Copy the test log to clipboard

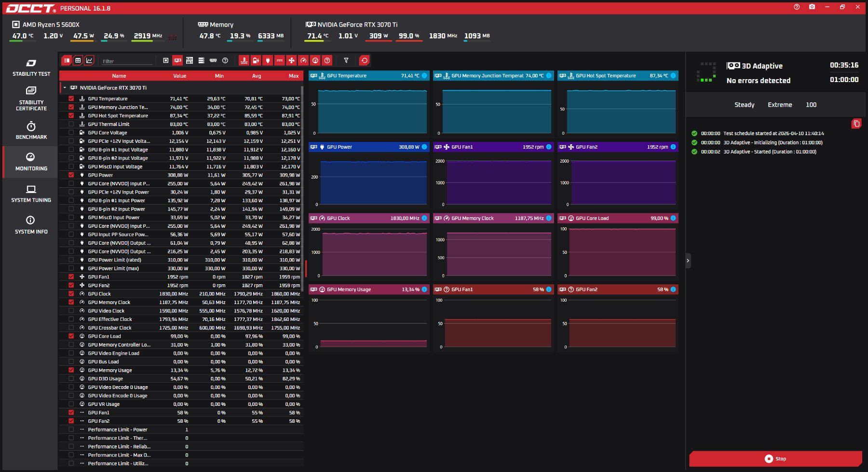click(856, 124)
